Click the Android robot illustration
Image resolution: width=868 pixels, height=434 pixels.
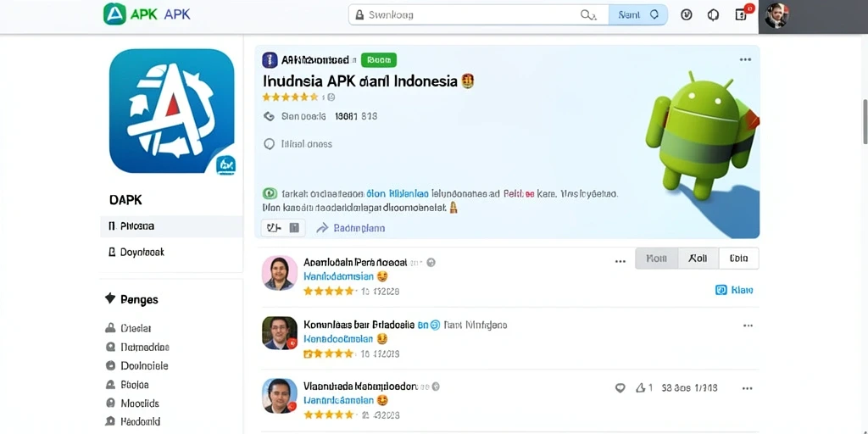(702, 137)
